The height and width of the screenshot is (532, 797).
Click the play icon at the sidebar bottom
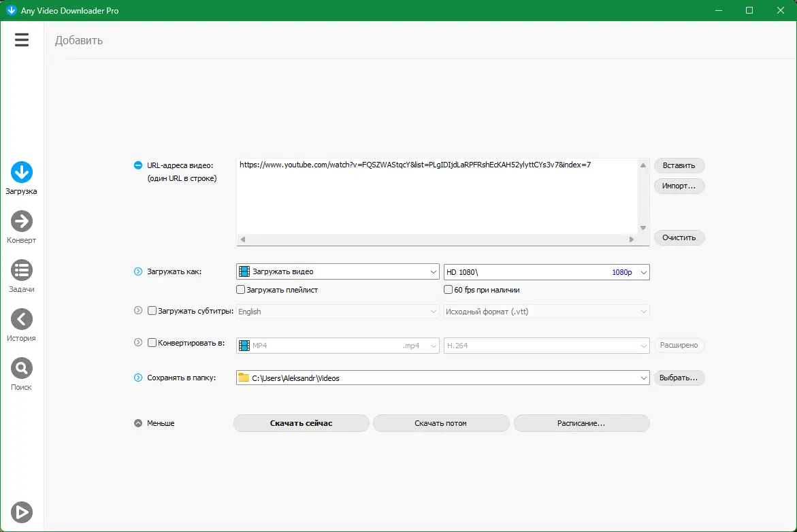[x=21, y=512]
